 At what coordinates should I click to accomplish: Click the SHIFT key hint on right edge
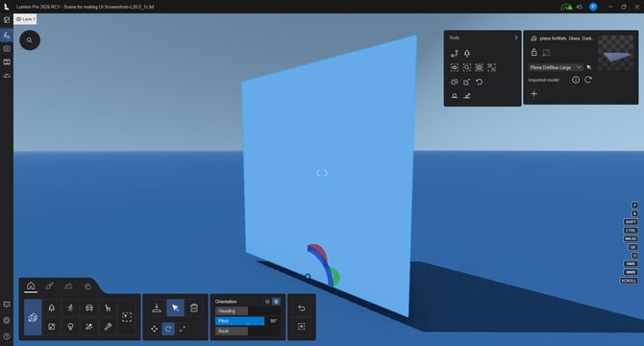(631, 222)
